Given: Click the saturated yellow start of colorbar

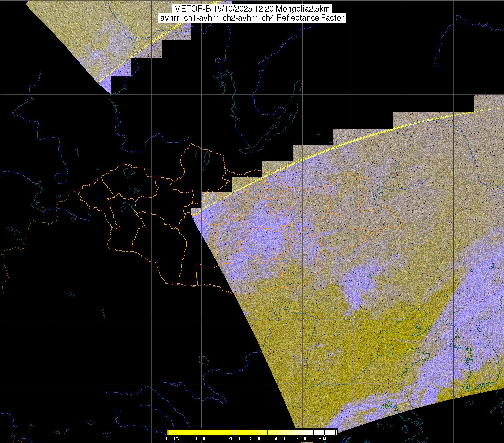Looking at the screenshot, I should [170, 432].
